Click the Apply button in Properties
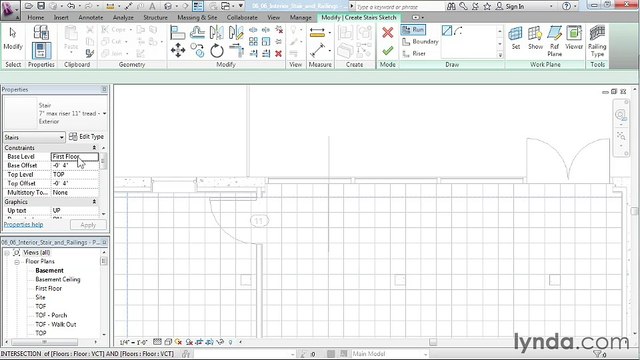The width and height of the screenshot is (640, 360). click(88, 225)
